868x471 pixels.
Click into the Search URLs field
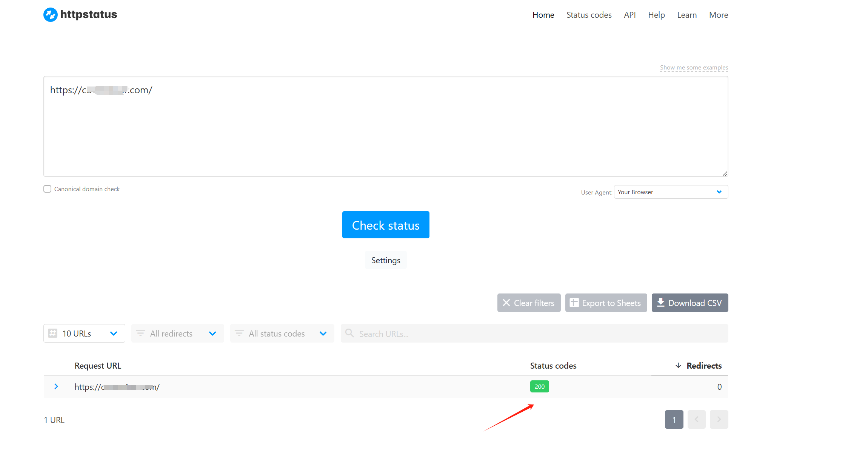coord(540,334)
